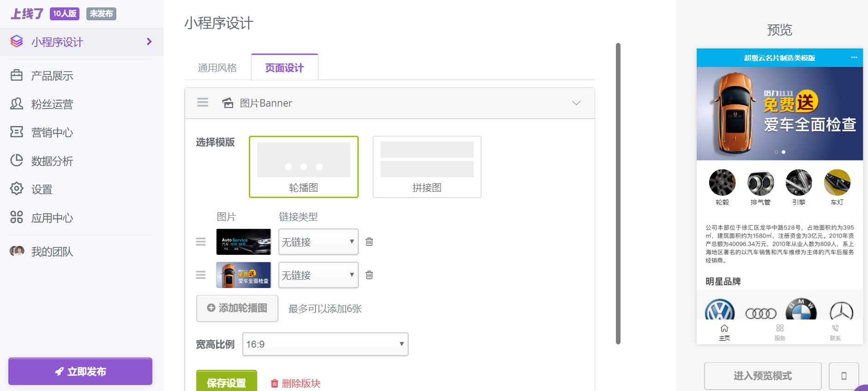Switch to the 通用风格 tab
Image resolution: width=868 pixels, height=391 pixels.
pos(217,68)
